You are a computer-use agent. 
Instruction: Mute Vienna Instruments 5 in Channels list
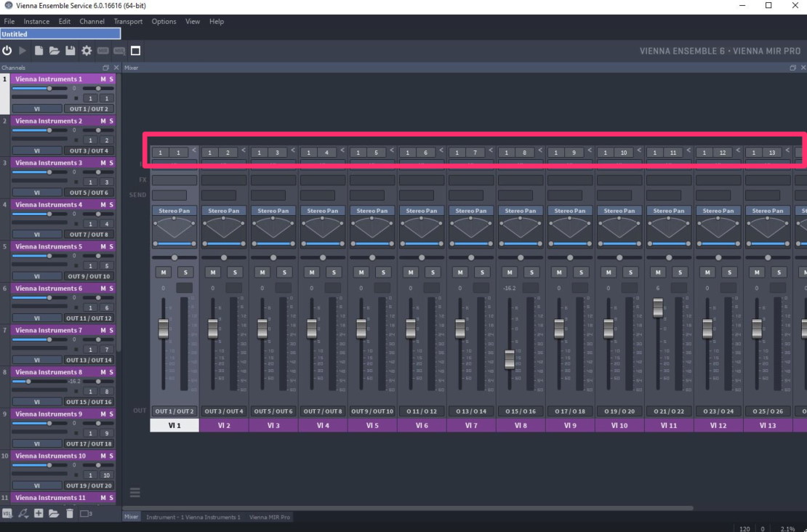tap(103, 246)
